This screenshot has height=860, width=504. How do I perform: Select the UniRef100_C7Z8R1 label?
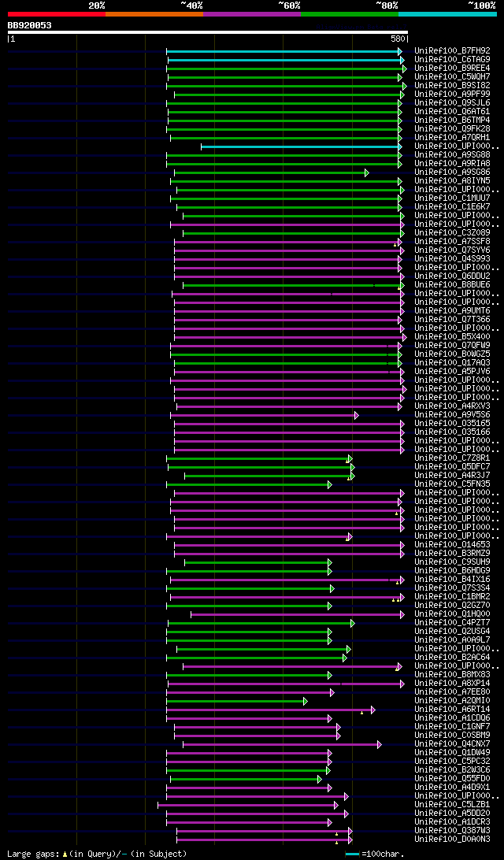tap(453, 458)
